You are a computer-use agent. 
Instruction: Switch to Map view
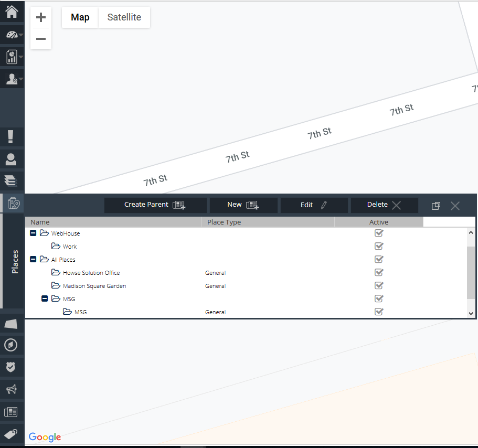80,17
